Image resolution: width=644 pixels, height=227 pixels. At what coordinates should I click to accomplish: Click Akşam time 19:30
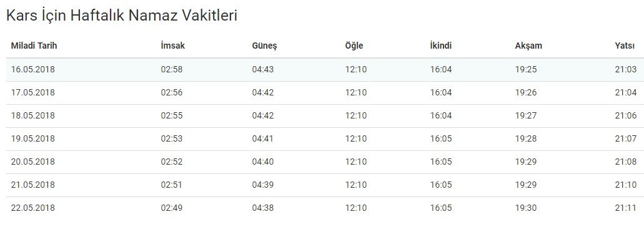pos(526,208)
